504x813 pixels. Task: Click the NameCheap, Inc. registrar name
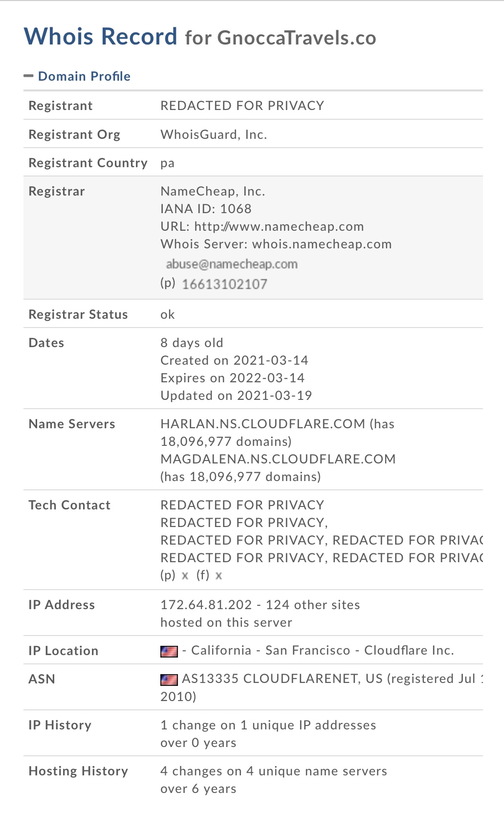tap(213, 191)
